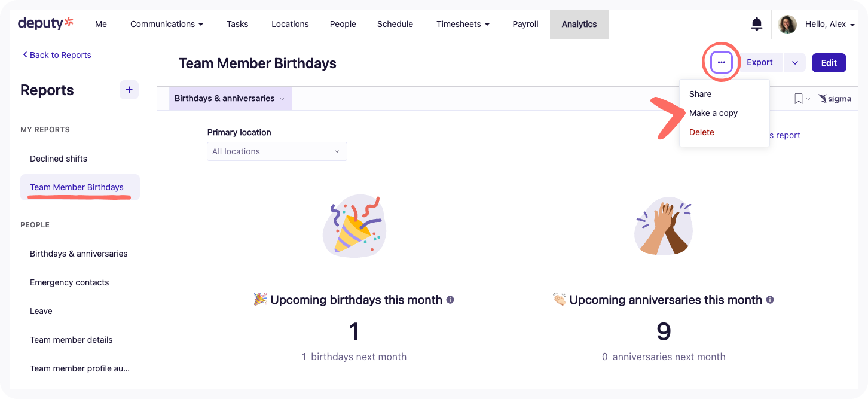
Task: Go Back to Reports
Action: coord(57,55)
